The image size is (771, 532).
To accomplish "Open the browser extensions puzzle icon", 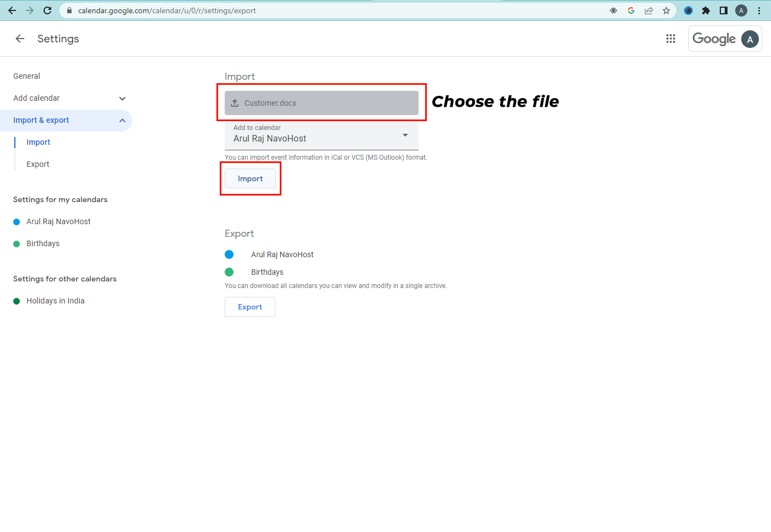I will (x=706, y=10).
